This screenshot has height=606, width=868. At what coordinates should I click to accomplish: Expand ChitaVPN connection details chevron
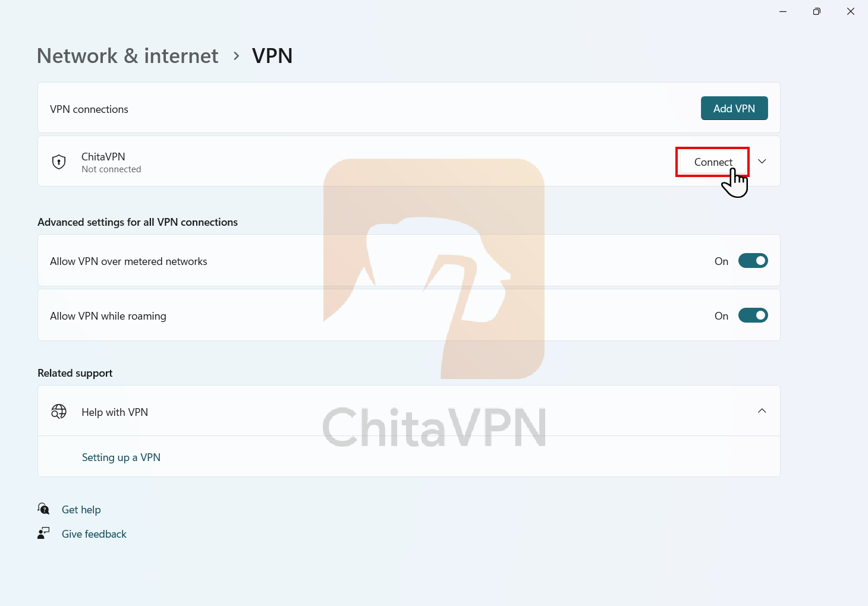(x=762, y=162)
